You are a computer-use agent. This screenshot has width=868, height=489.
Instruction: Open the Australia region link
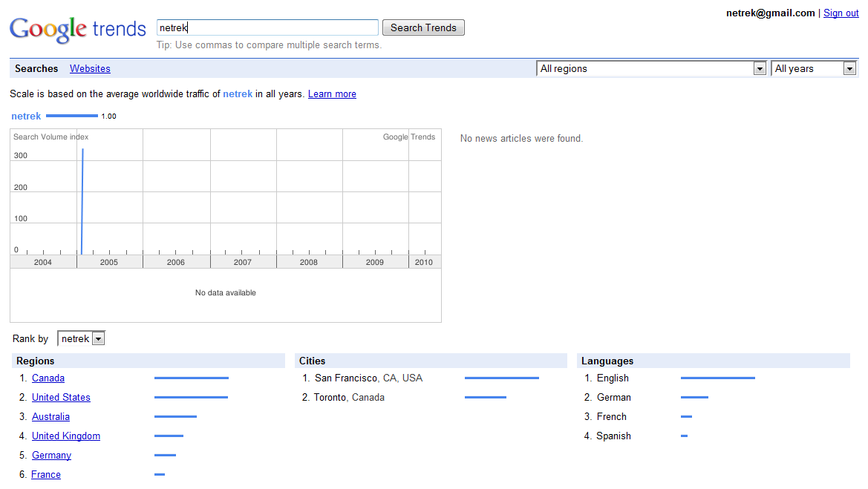click(51, 417)
